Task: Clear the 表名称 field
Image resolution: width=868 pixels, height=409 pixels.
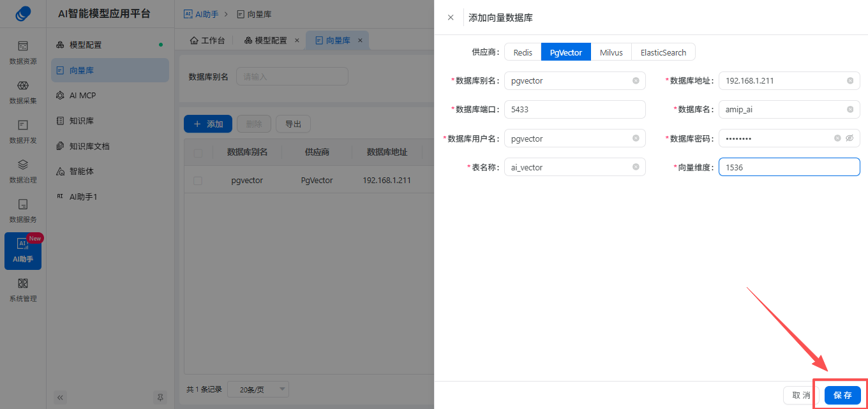Action: [636, 167]
